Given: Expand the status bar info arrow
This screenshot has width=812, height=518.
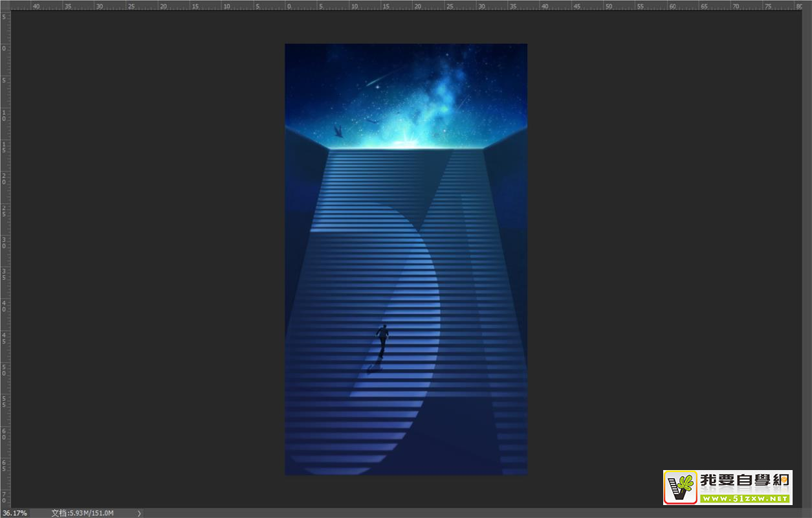Looking at the screenshot, I should point(138,513).
